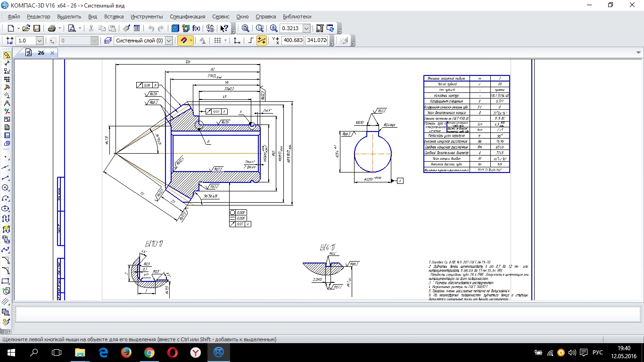644x362 pixels.
Task: Choose the point drawing tool
Action: pyautogui.click(x=7, y=156)
